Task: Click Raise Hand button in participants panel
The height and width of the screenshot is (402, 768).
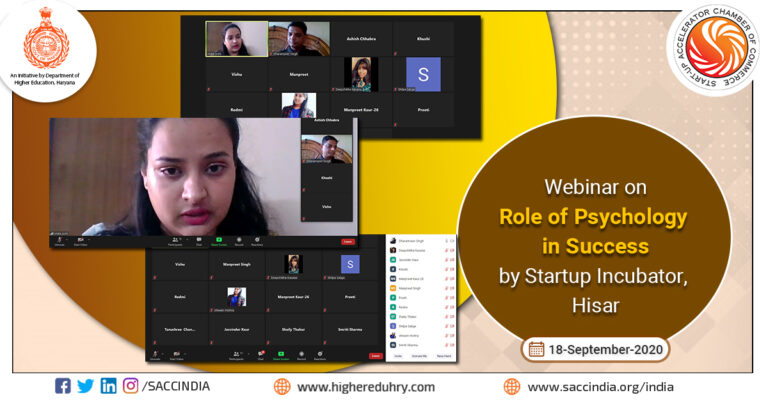Action: coord(444,356)
